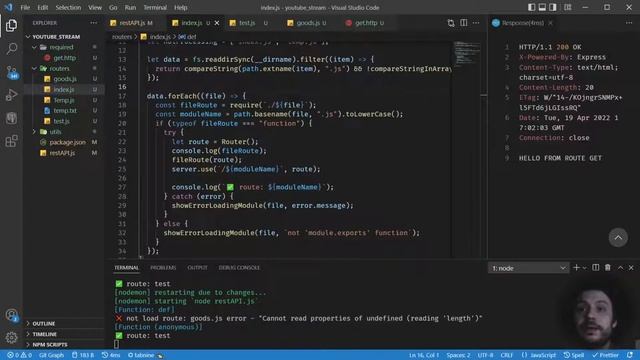The width and height of the screenshot is (640, 360).
Task: Switch to the get.http editor tab
Action: click(x=366, y=23)
